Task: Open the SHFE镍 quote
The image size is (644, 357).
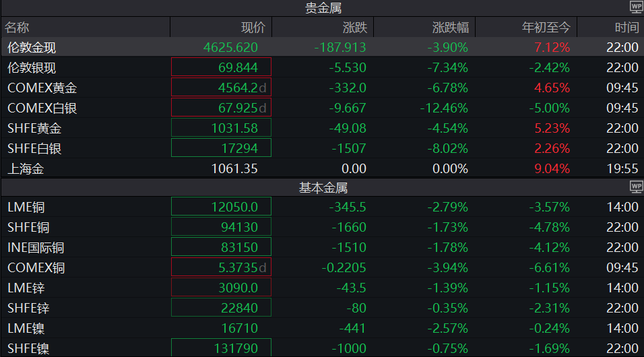Action: coord(28,349)
